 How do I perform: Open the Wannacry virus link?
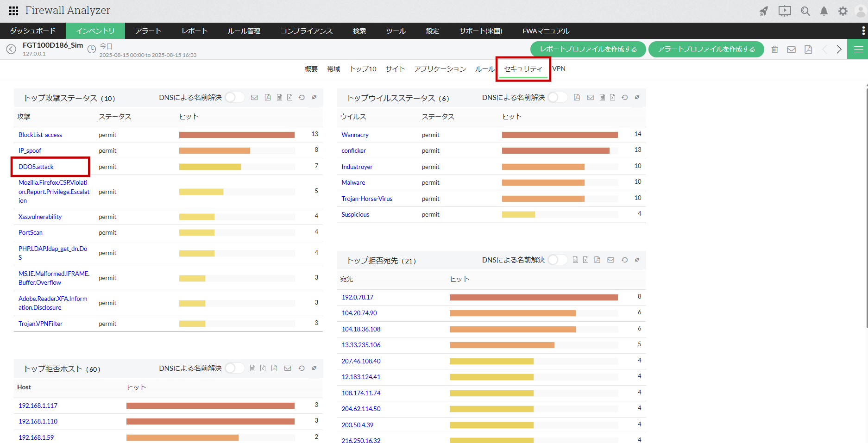[355, 135]
